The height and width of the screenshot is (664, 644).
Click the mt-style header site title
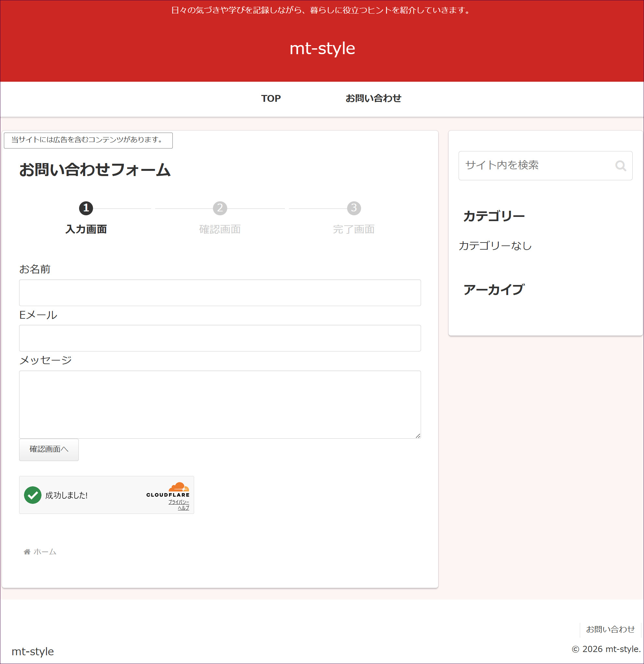click(x=322, y=48)
